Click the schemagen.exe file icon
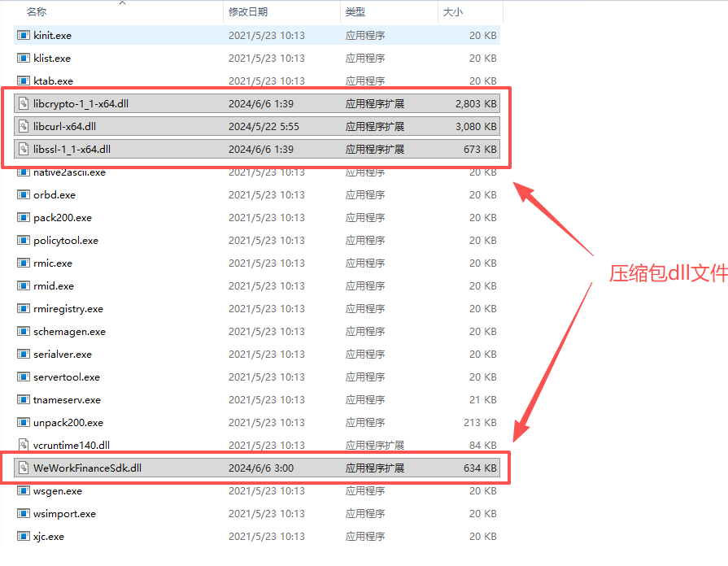The width and height of the screenshot is (728, 566). tap(24, 331)
